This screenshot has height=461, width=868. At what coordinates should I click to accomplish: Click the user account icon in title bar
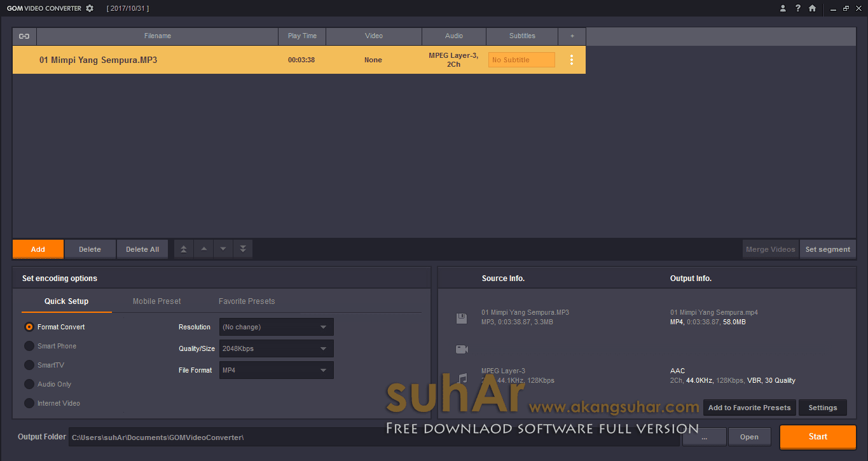pos(783,8)
